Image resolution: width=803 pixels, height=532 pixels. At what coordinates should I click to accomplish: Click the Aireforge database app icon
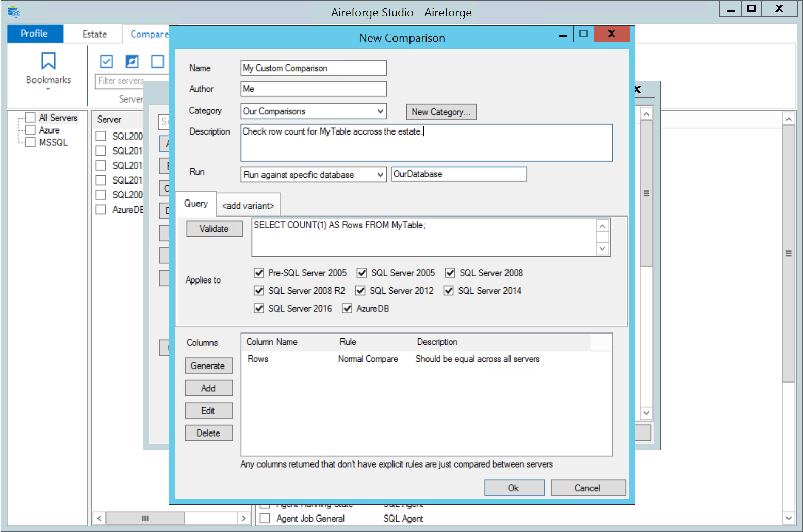pyautogui.click(x=13, y=11)
